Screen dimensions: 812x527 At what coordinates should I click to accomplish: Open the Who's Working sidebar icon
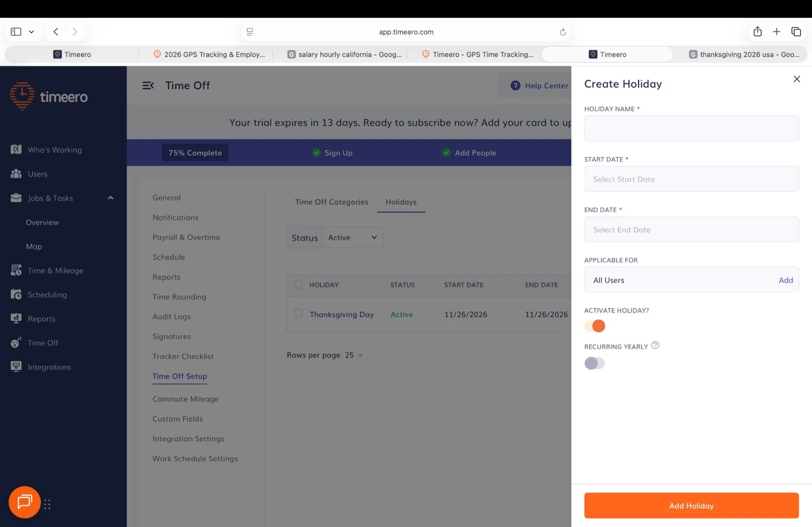pyautogui.click(x=16, y=150)
